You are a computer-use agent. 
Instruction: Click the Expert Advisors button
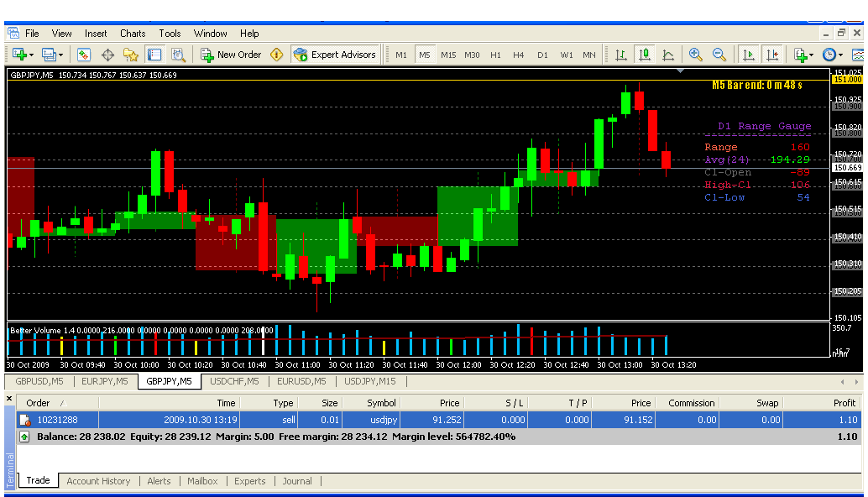coord(335,55)
